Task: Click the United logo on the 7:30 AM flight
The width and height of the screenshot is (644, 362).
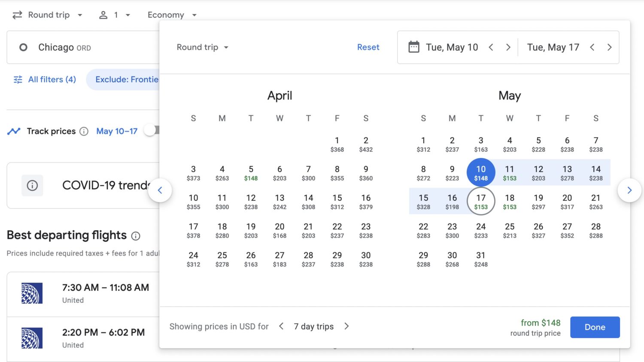Action: (32, 293)
